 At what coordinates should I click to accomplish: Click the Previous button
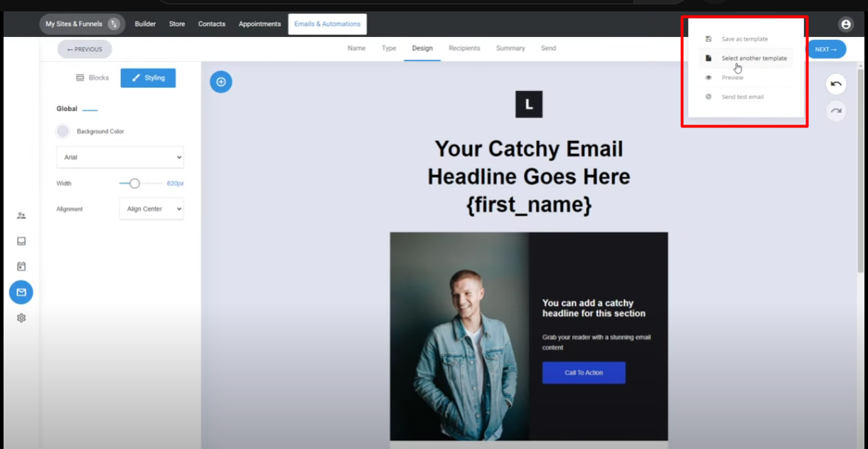click(x=85, y=49)
